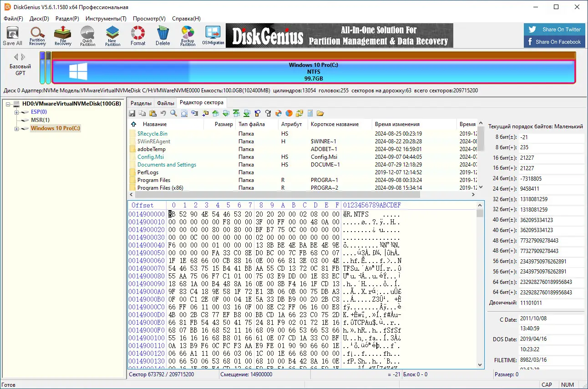Jump to previous sector with green up arrow
The width and height of the screenshot is (588, 389).
[x=215, y=113]
